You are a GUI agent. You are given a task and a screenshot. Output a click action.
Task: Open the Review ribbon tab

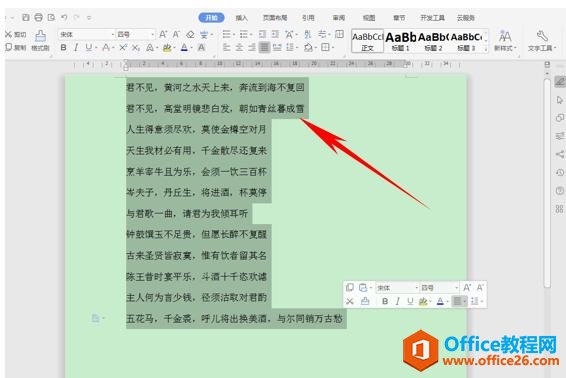pos(339,17)
